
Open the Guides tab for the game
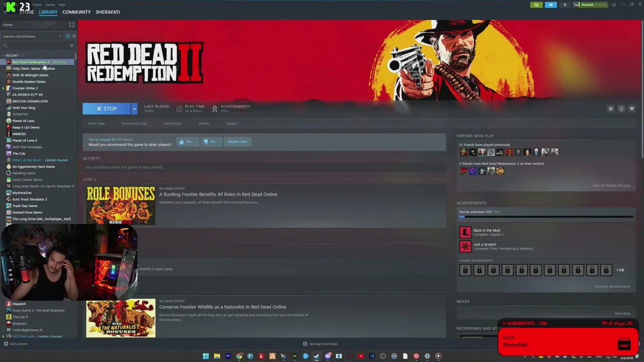coord(204,123)
